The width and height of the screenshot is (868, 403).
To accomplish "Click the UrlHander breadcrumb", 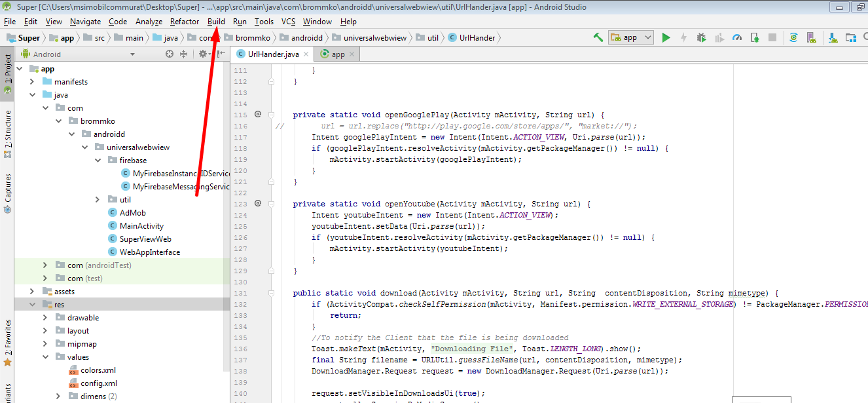I will (472, 38).
